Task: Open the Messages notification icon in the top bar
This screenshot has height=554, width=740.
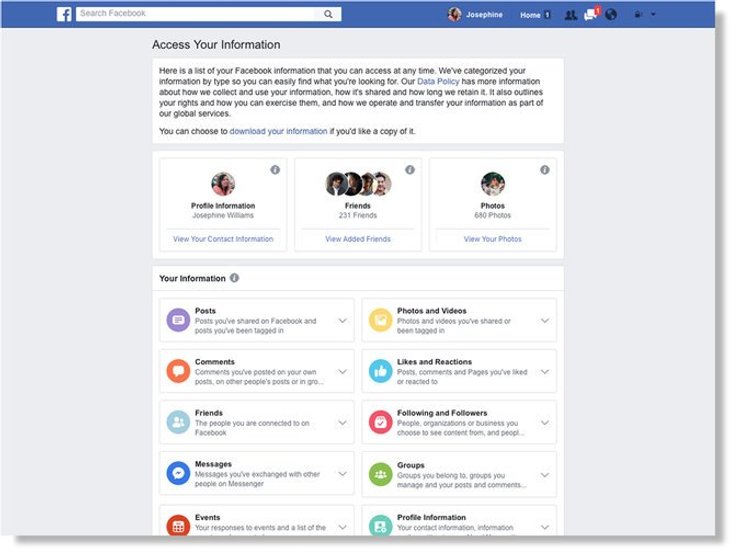Action: pos(591,15)
